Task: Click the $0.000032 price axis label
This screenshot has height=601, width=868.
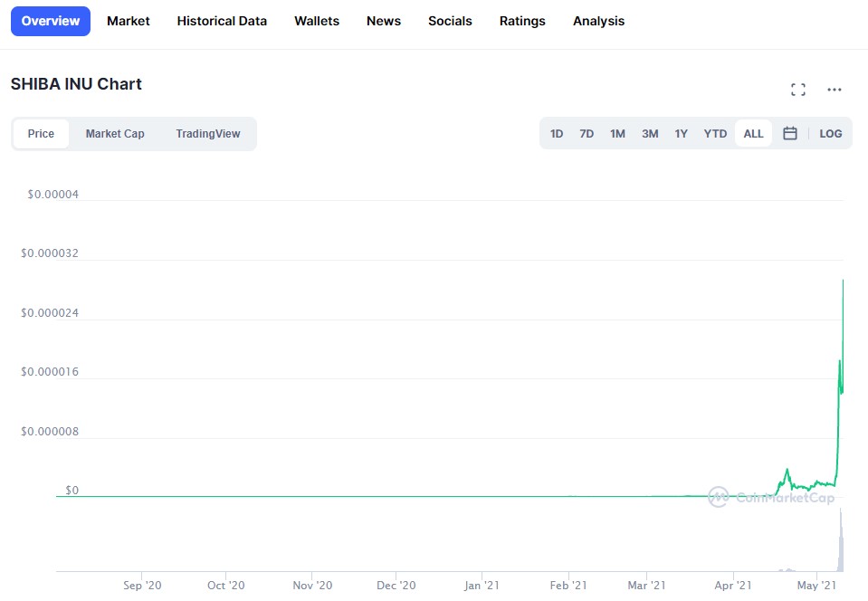Action: pyautogui.click(x=50, y=253)
